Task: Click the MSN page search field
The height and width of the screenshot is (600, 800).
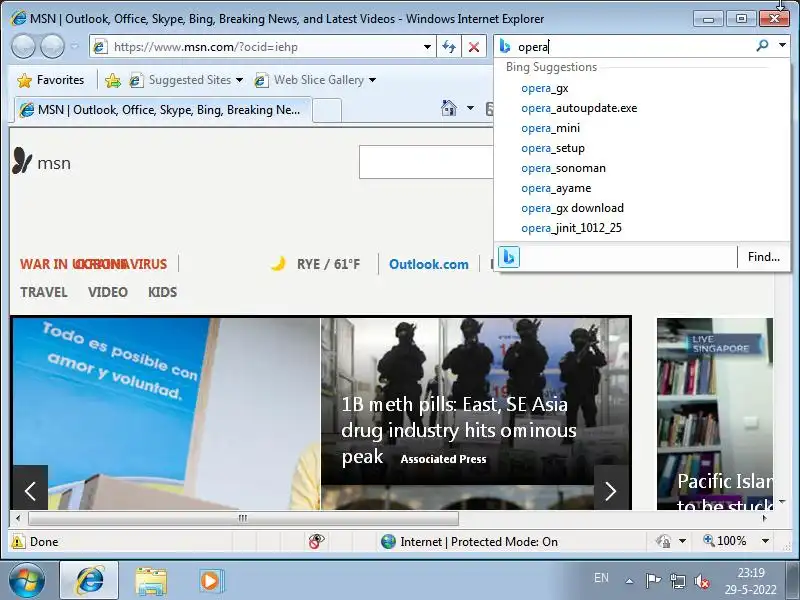Action: click(x=427, y=162)
